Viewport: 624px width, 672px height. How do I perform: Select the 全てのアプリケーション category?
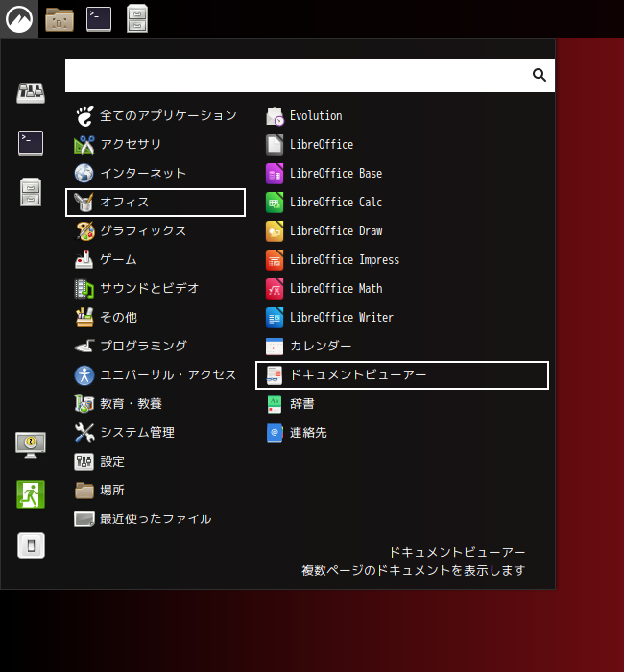156,116
